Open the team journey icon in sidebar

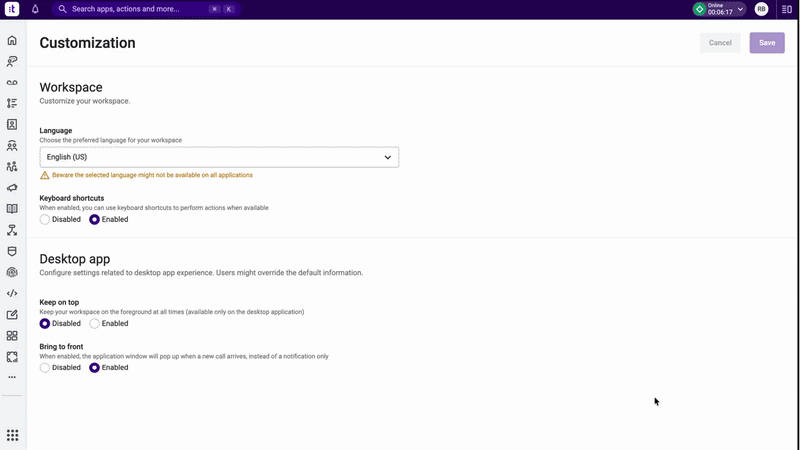12,167
